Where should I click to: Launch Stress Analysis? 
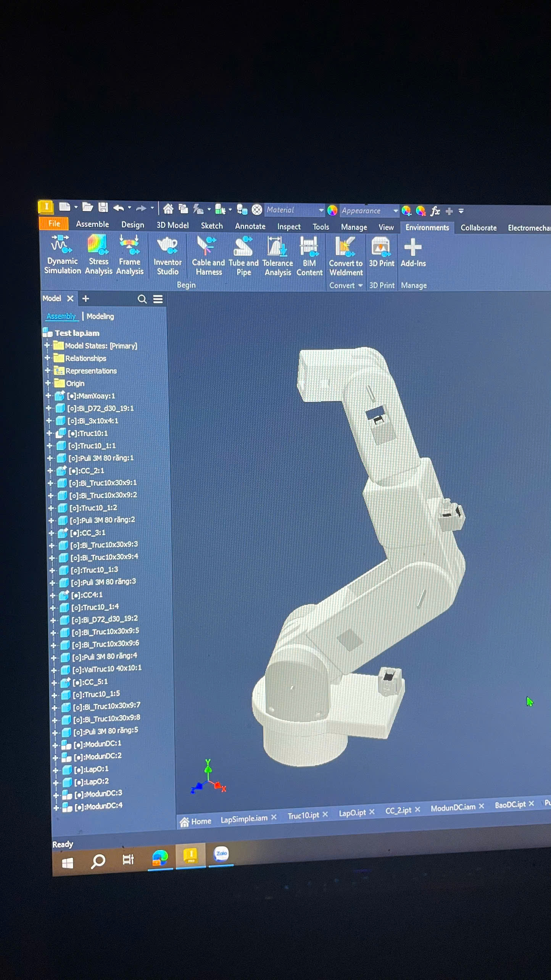(x=98, y=255)
